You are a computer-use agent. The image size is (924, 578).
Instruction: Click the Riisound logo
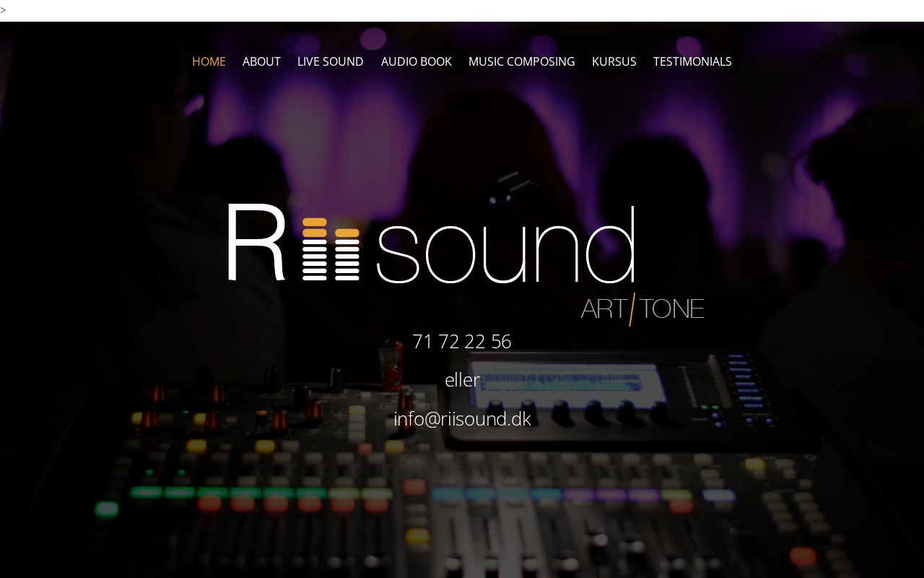point(431,244)
